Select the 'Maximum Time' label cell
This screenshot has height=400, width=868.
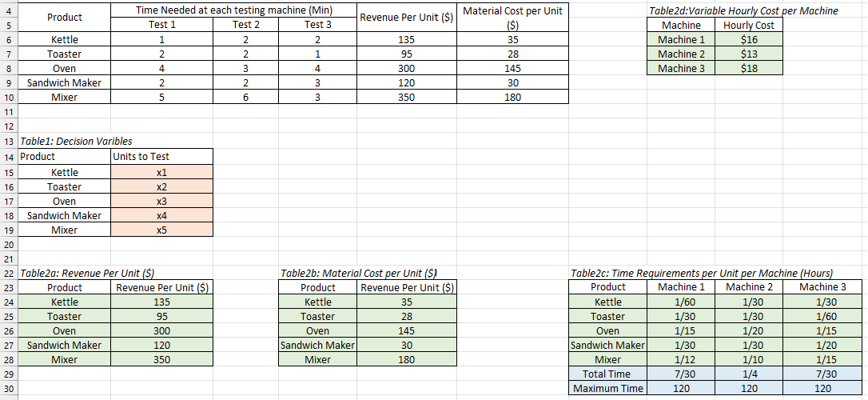pyautogui.click(x=607, y=388)
